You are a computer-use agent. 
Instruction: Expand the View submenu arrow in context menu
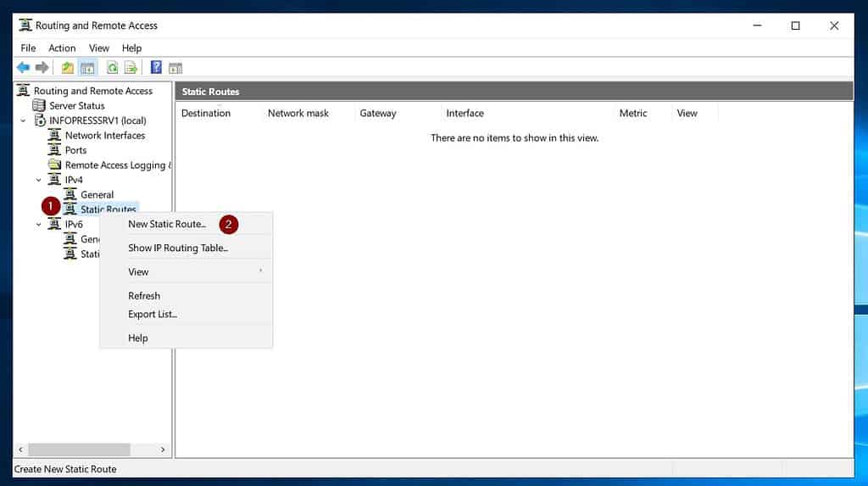(261, 271)
